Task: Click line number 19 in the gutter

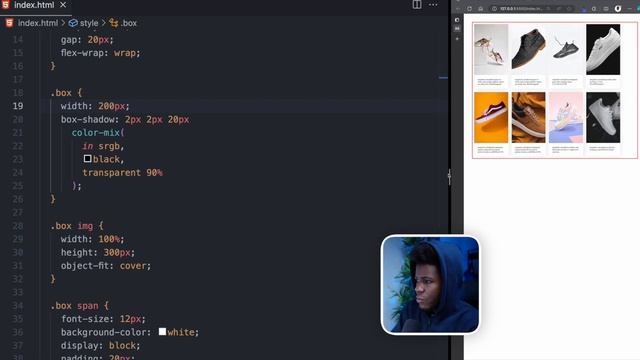Action: (x=18, y=106)
